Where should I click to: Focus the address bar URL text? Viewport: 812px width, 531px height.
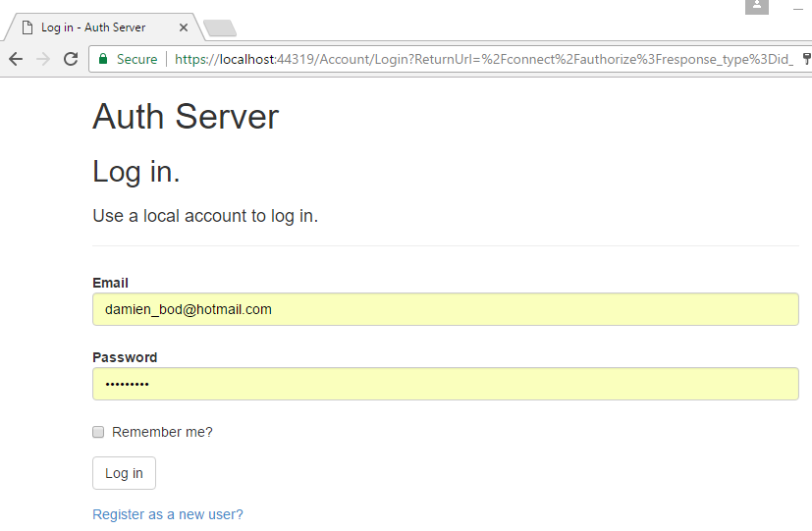tap(484, 59)
